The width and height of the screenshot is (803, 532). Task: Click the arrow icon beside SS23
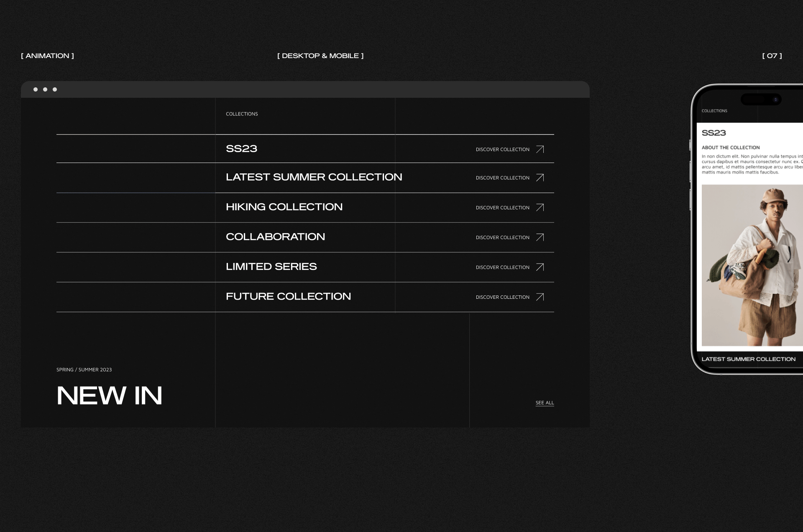tap(540, 149)
